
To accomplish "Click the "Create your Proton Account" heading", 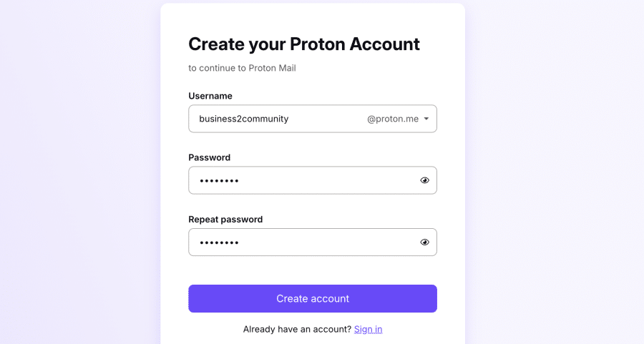I will click(304, 44).
